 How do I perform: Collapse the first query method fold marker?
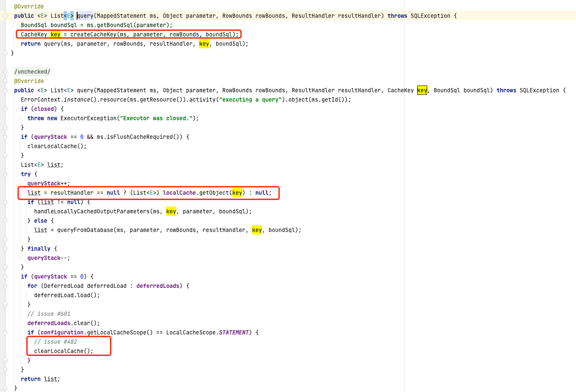(x=5, y=16)
